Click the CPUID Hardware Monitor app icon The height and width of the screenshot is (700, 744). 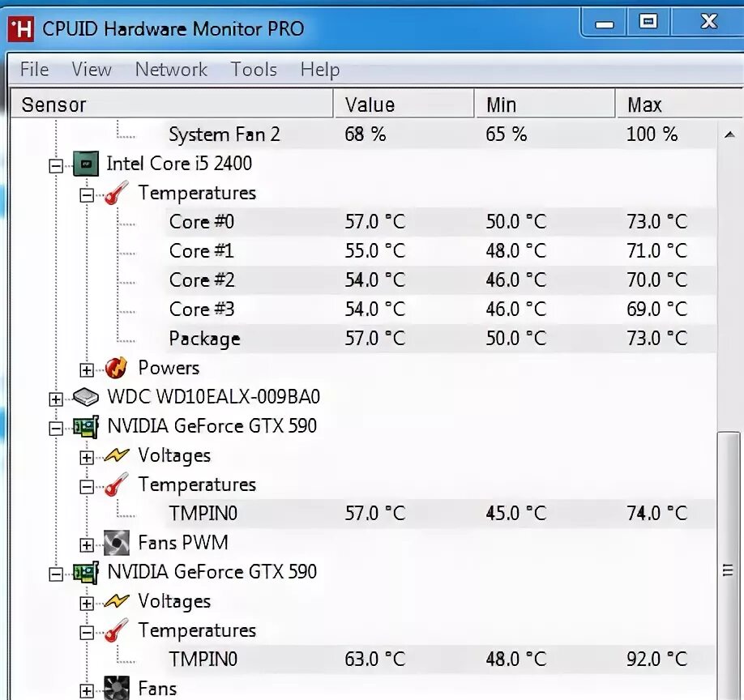click(21, 29)
